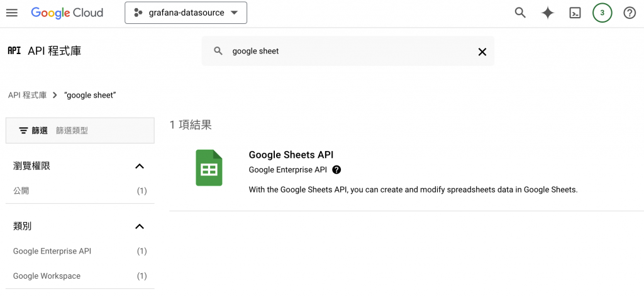Open notifications badge showing 3

tap(602, 13)
